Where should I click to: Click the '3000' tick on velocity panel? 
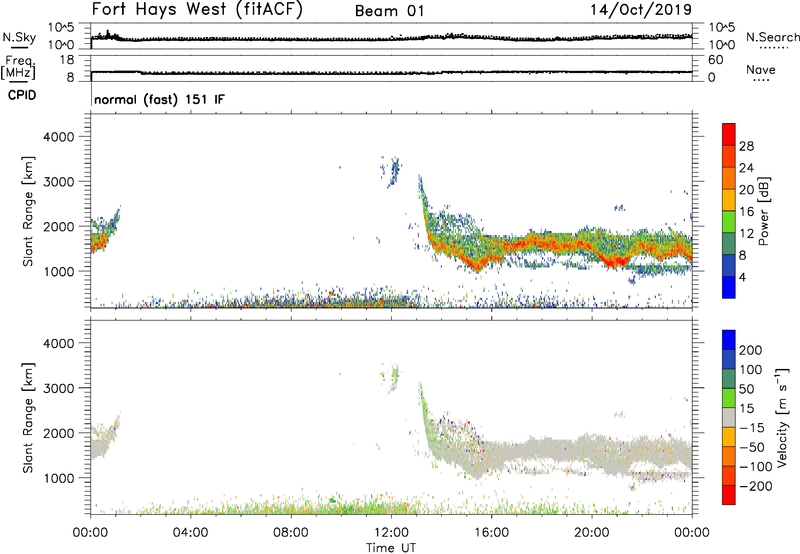click(x=58, y=388)
